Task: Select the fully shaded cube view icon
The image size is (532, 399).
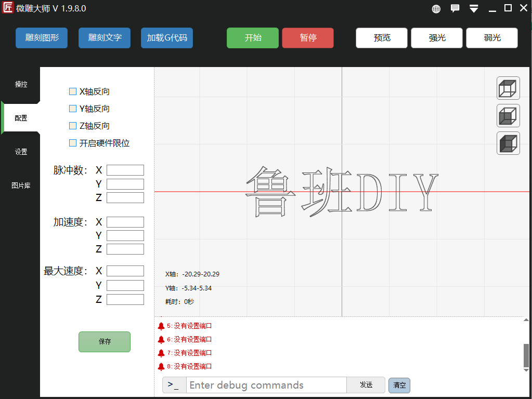Action: [x=508, y=143]
